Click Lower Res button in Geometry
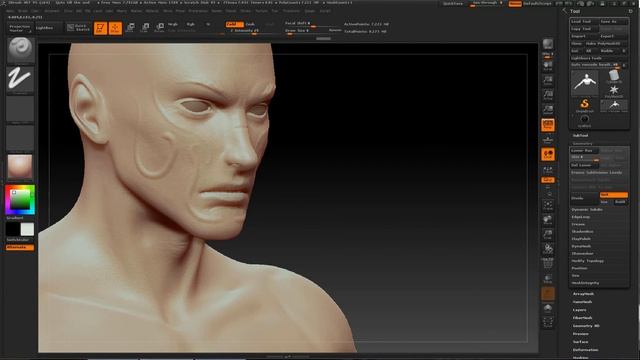Screen dimensions: 640x360 pos(584,151)
